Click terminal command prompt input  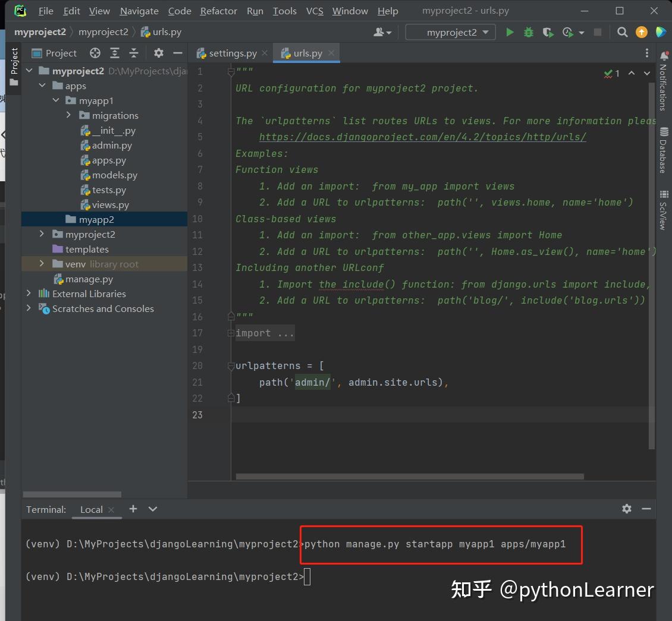307,576
